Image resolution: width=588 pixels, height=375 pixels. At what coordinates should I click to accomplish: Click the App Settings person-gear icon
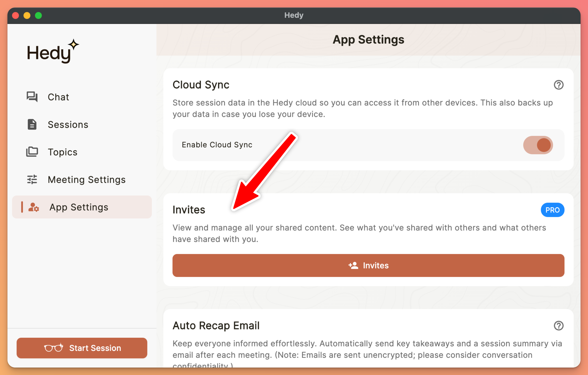[34, 207]
